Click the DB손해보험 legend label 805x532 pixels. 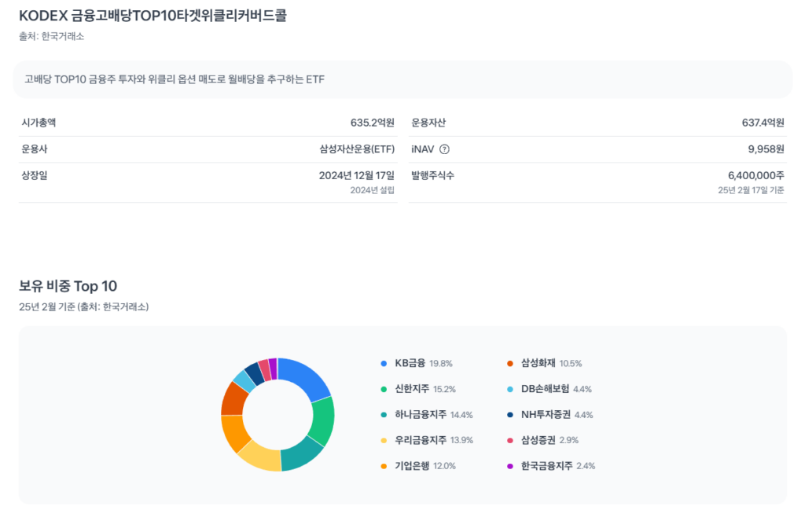point(546,389)
